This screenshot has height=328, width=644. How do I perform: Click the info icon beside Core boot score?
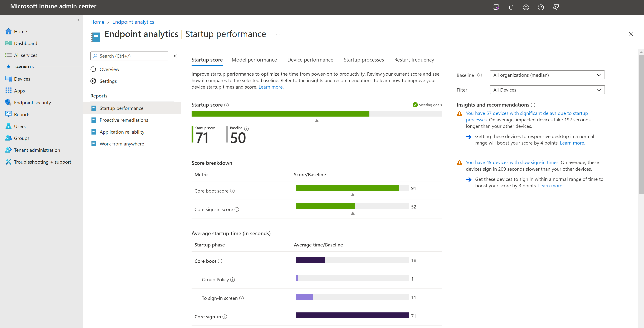[232, 191]
